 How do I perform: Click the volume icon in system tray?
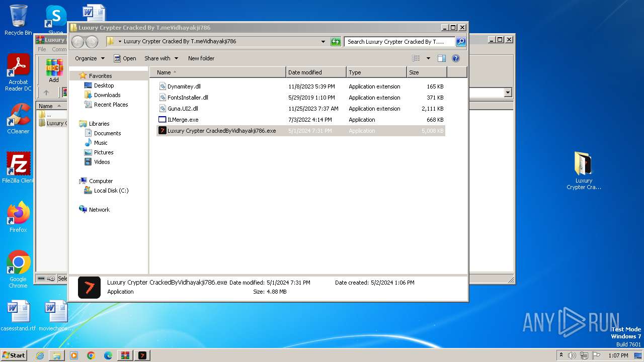pos(572,355)
